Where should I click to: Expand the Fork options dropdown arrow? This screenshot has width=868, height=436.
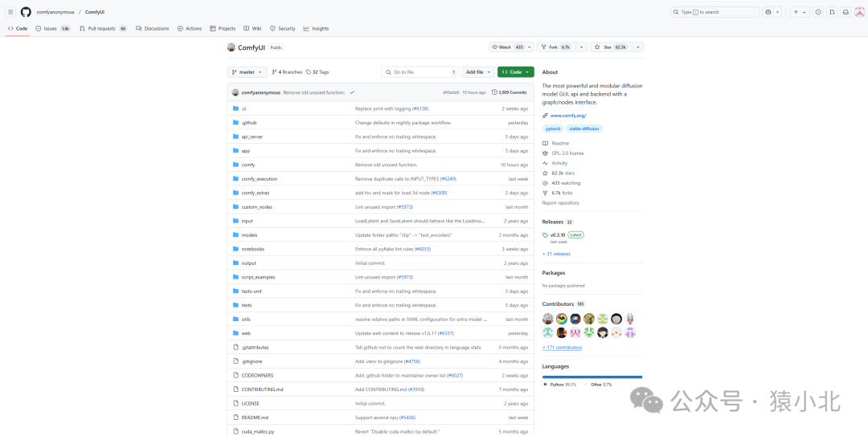(581, 47)
